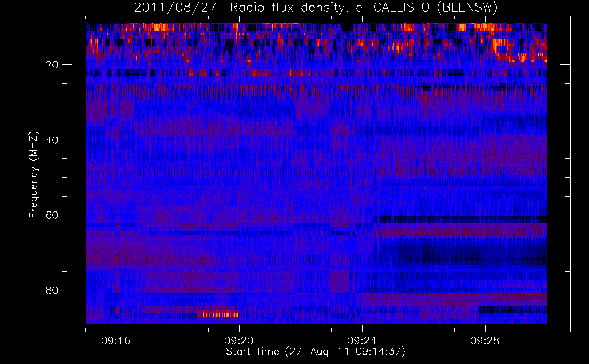Click the 09:28 time tick label
Image resolution: width=589 pixels, height=364 pixels.
pos(485,341)
